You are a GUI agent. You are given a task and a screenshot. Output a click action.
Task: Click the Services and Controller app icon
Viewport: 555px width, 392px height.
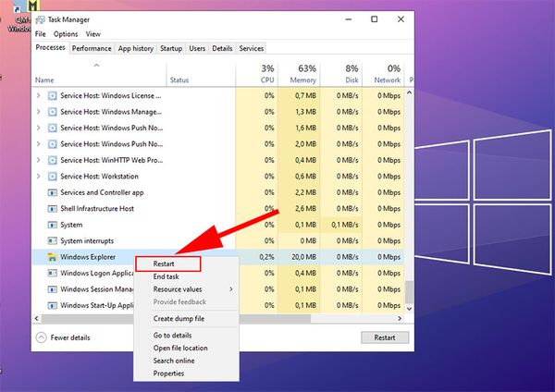tap(52, 192)
